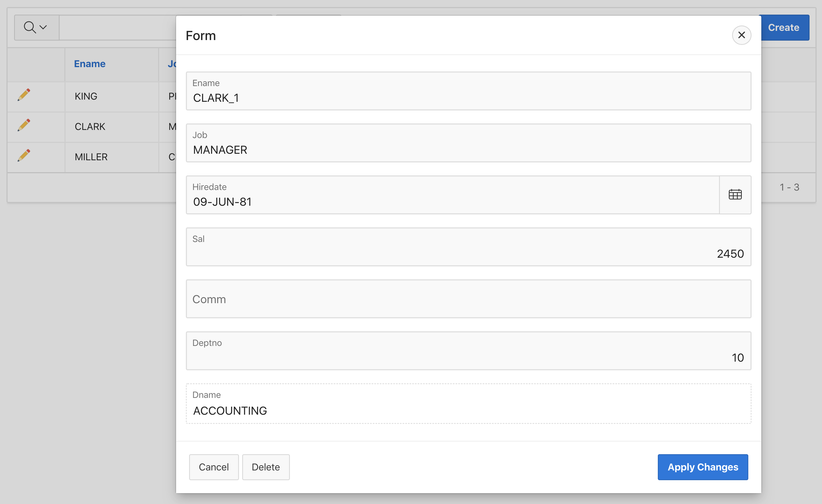Click the report search text box

tap(117, 27)
